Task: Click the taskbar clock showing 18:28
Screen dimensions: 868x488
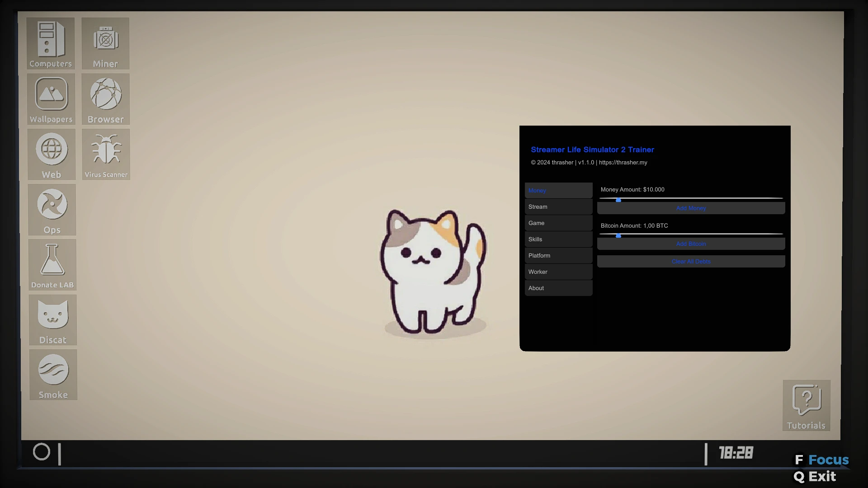Action: tap(736, 453)
